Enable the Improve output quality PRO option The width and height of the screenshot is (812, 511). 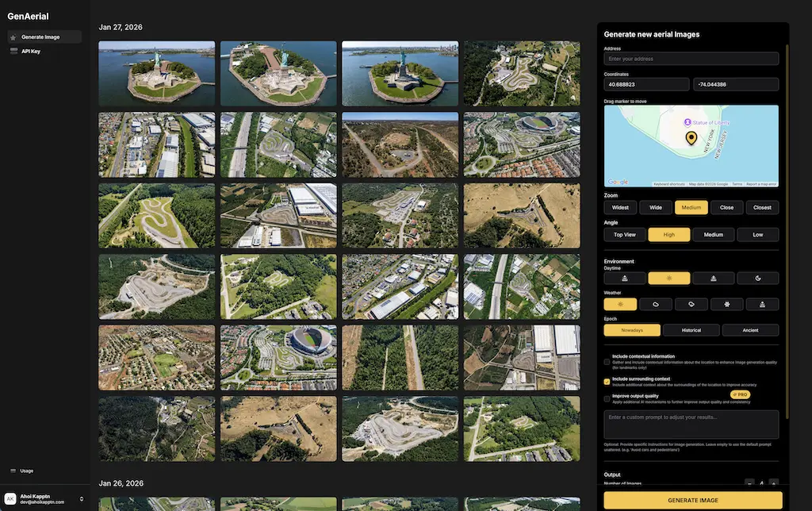pyautogui.click(x=607, y=398)
